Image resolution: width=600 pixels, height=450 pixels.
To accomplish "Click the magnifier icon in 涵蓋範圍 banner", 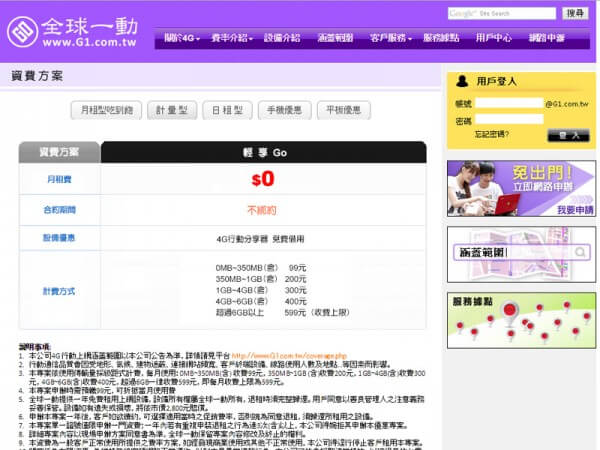I will coord(580,253).
